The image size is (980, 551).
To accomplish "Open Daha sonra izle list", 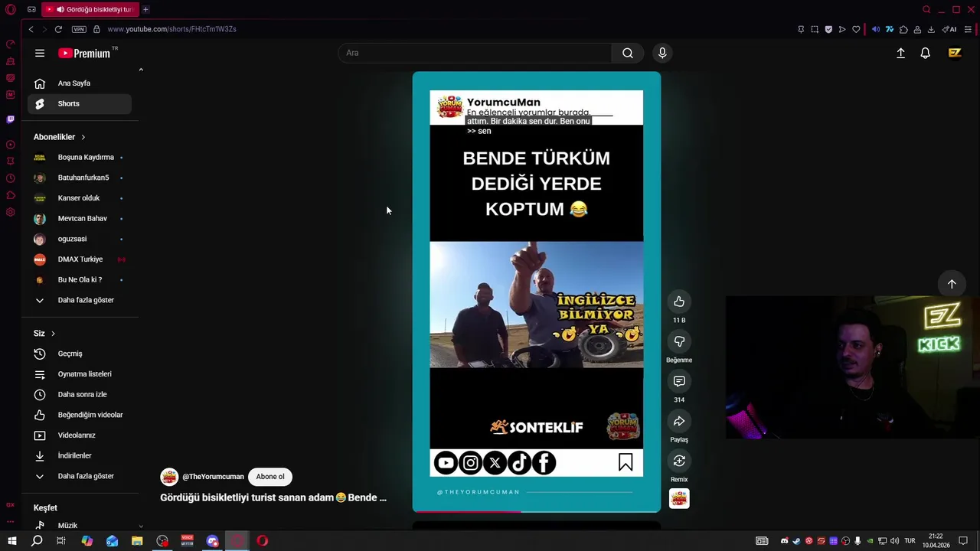I will 80,395.
